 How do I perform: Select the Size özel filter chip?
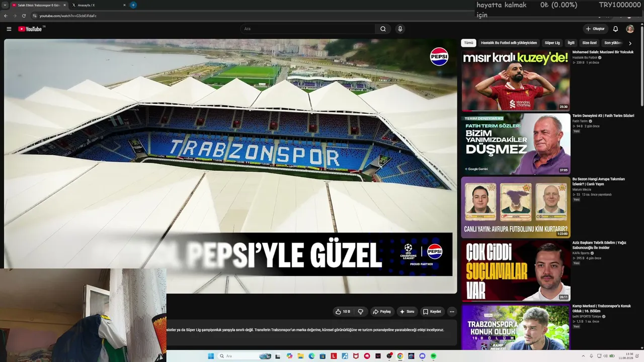[x=589, y=43]
